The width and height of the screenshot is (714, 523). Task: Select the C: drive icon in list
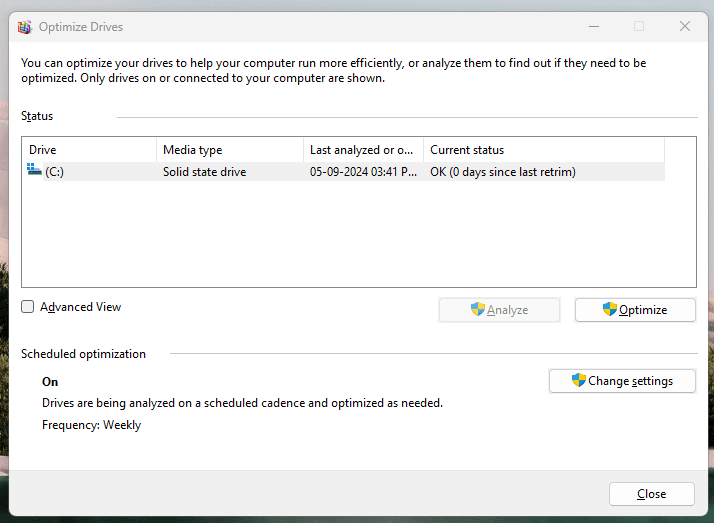click(x=34, y=170)
